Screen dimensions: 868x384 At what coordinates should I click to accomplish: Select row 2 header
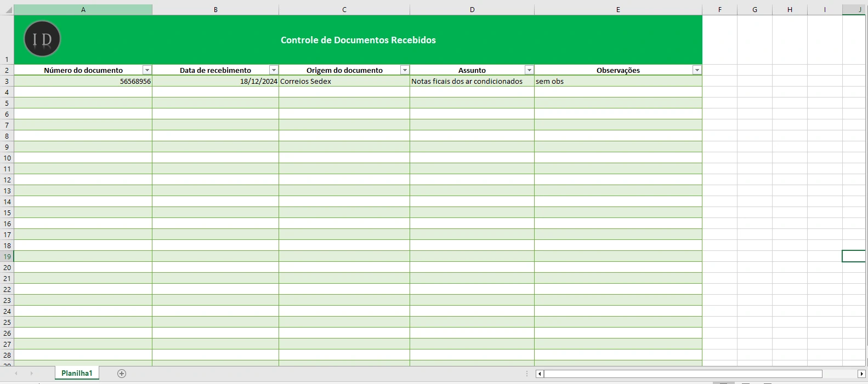7,70
